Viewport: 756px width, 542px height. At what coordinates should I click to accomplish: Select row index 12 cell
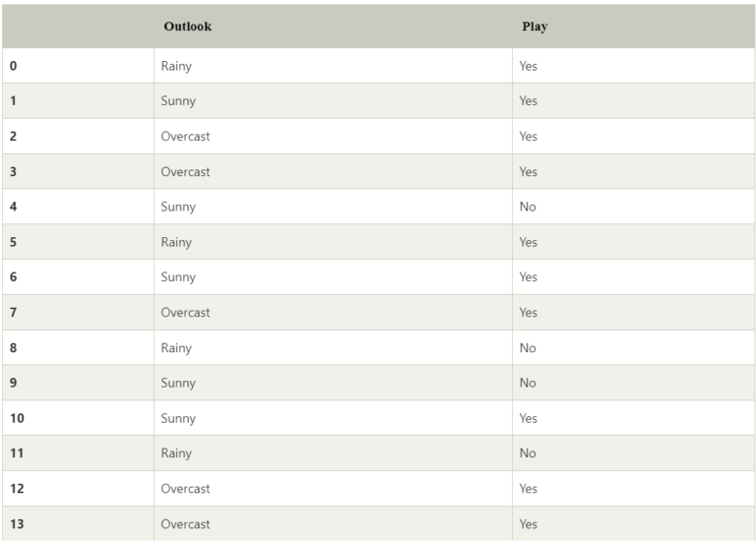pyautogui.click(x=17, y=489)
